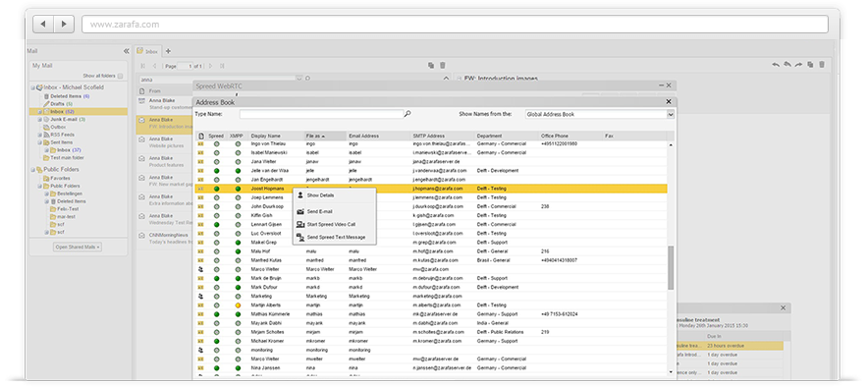The image size is (868, 387).
Task: Sort by Email Address column header
Action: coord(379,136)
